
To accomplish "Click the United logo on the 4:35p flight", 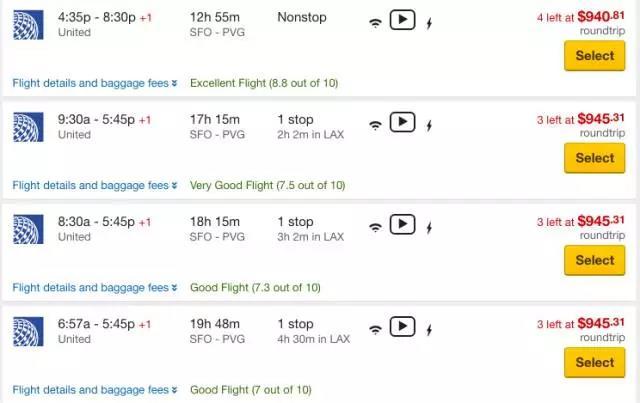I will [27, 24].
